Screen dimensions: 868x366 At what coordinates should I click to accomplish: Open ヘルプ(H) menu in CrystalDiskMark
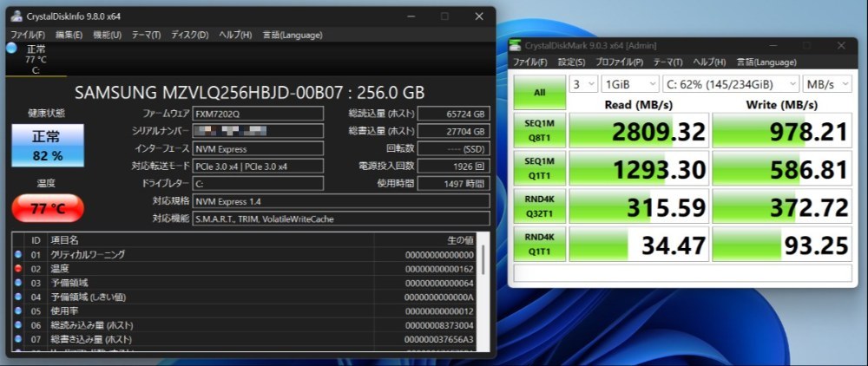pyautogui.click(x=710, y=62)
